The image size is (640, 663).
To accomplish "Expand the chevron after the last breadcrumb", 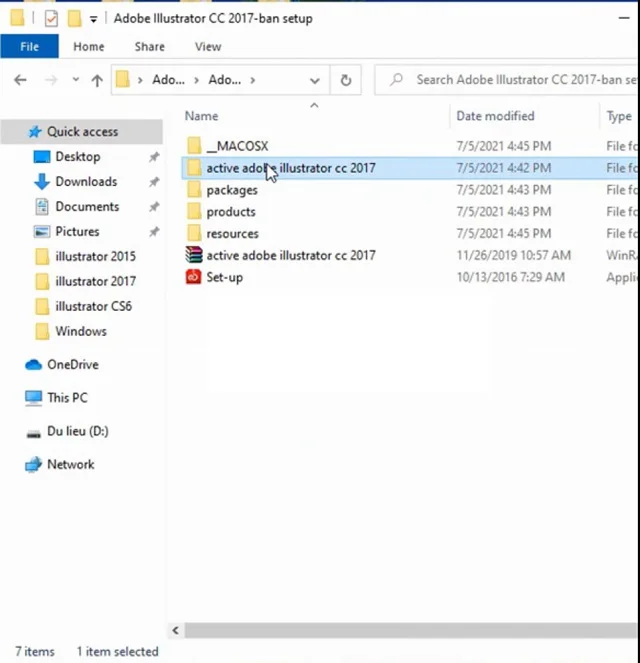I will pyautogui.click(x=252, y=80).
